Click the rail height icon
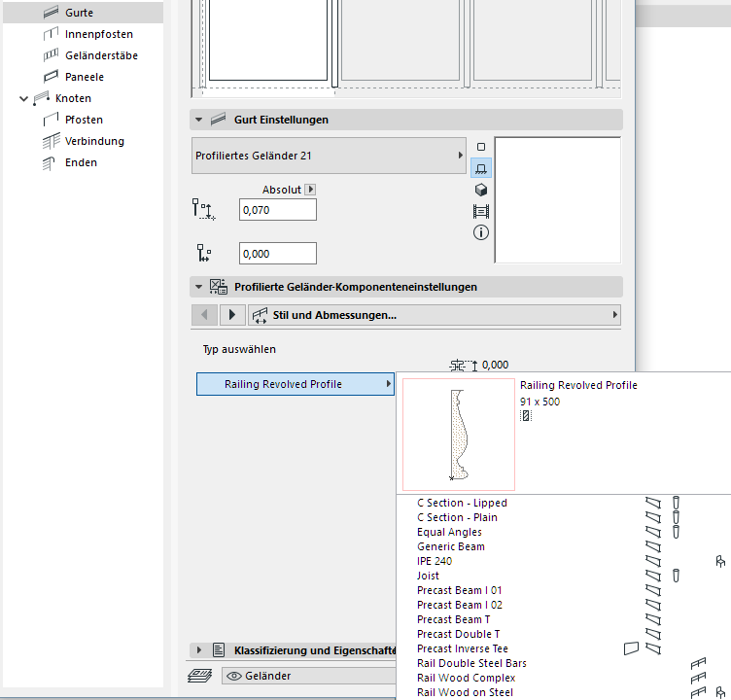This screenshot has width=731, height=700. coord(203,209)
